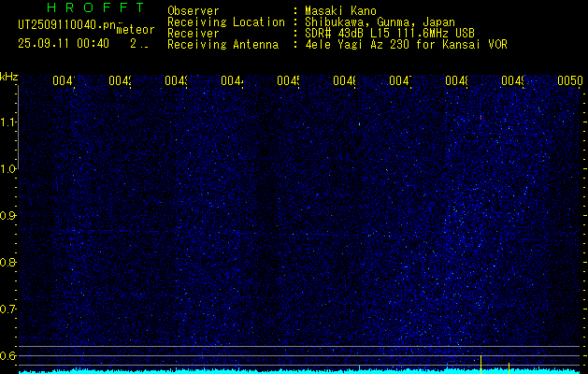Click the 0047 time marker
This screenshot has width=588, height=374.
click(x=400, y=81)
